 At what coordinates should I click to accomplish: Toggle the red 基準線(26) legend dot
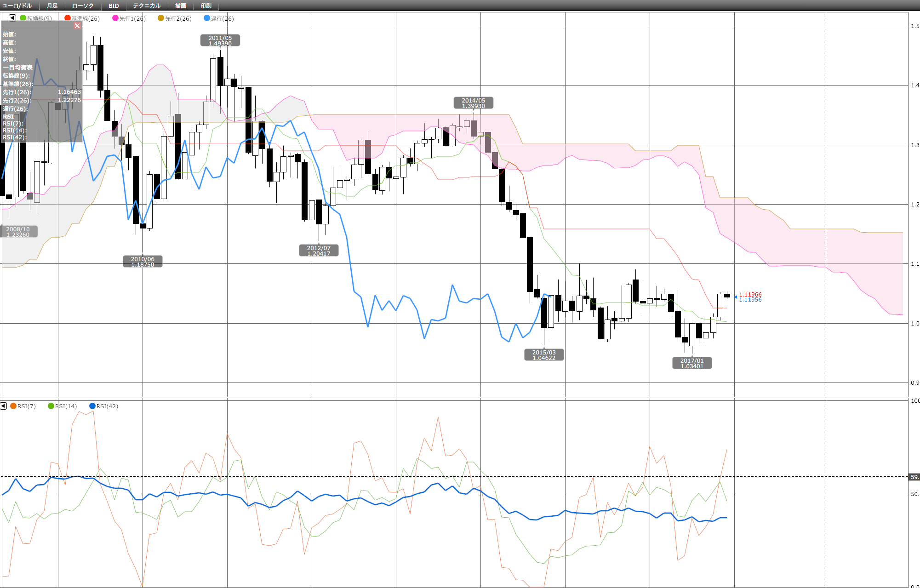(x=68, y=18)
